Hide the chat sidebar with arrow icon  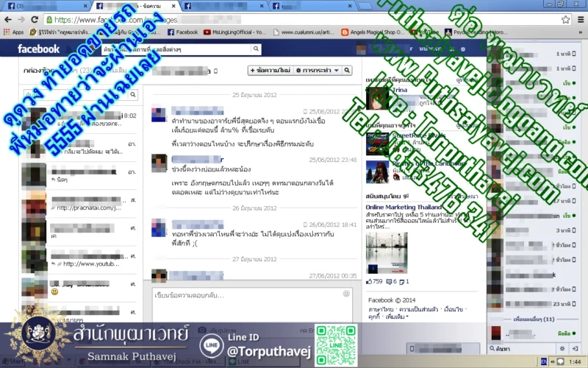coord(575,349)
